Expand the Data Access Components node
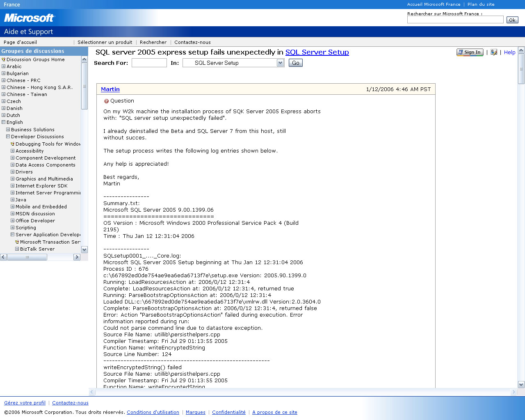Viewport: 525px width, 420px height. [x=12, y=165]
